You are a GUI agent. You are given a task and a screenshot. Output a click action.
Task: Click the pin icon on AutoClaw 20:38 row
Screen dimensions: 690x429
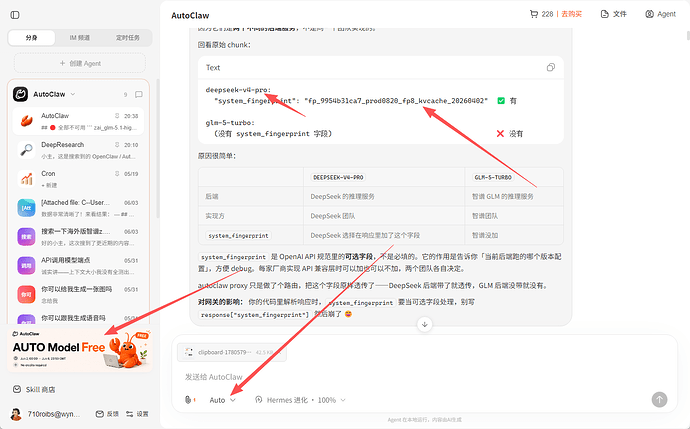coord(117,116)
